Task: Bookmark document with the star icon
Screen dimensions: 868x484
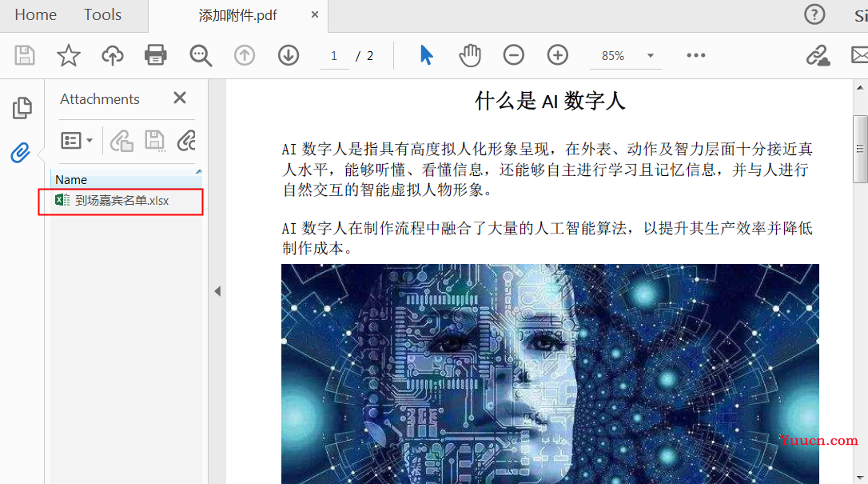Action: [x=69, y=55]
